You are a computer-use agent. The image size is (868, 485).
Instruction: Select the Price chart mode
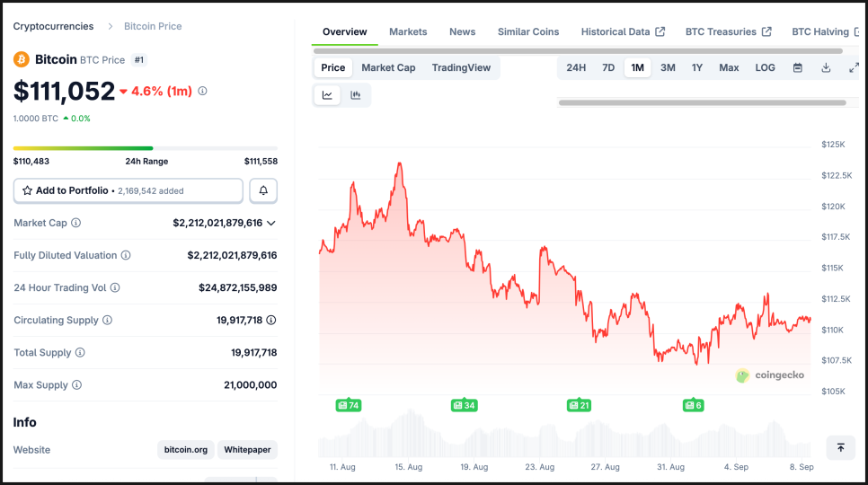pos(332,67)
